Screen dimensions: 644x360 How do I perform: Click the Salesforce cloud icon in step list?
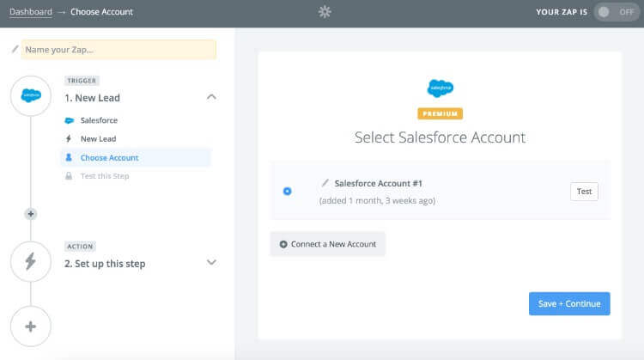point(69,120)
